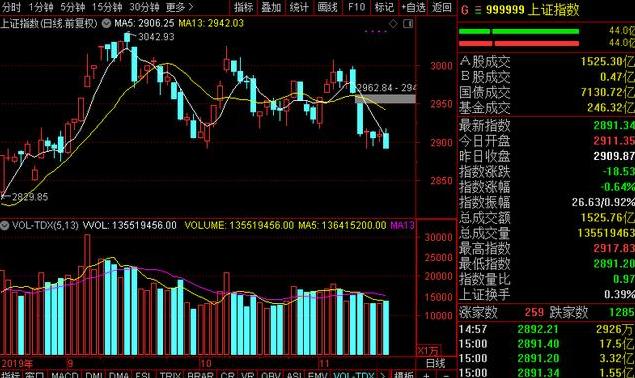This screenshot has width=635, height=378.
Task: Click the 画线 drawing toolbar button
Action: coord(327,7)
